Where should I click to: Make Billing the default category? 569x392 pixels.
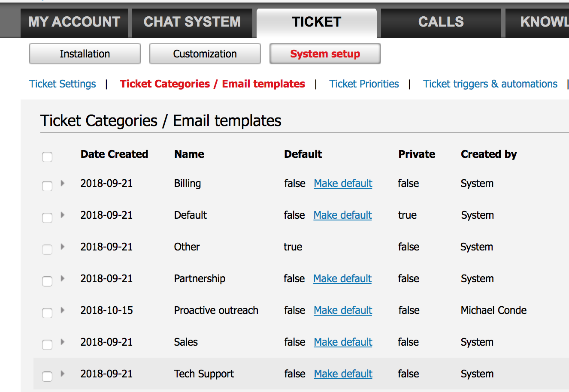coord(343,183)
